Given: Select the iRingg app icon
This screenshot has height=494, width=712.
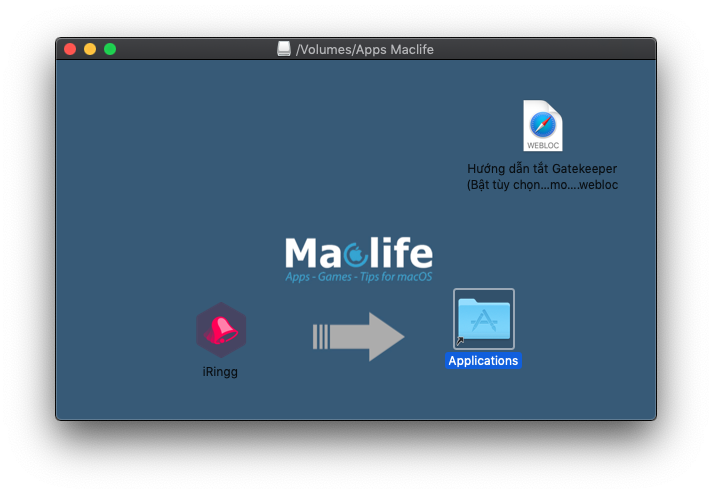Looking at the screenshot, I should click(221, 329).
